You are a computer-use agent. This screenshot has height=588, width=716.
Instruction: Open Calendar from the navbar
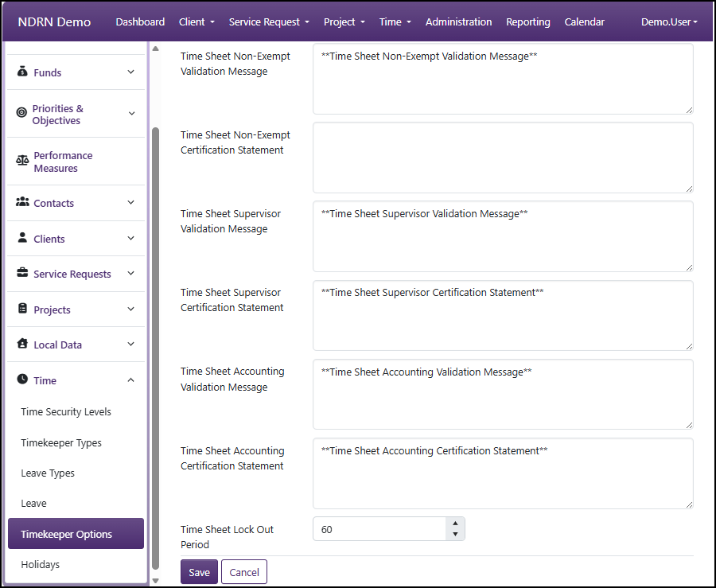[584, 22]
